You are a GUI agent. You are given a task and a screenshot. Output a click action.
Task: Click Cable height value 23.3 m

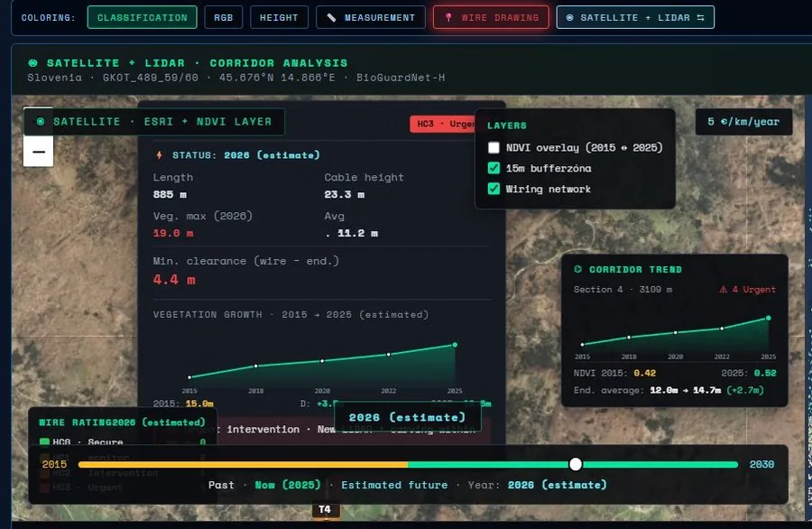[x=345, y=194]
